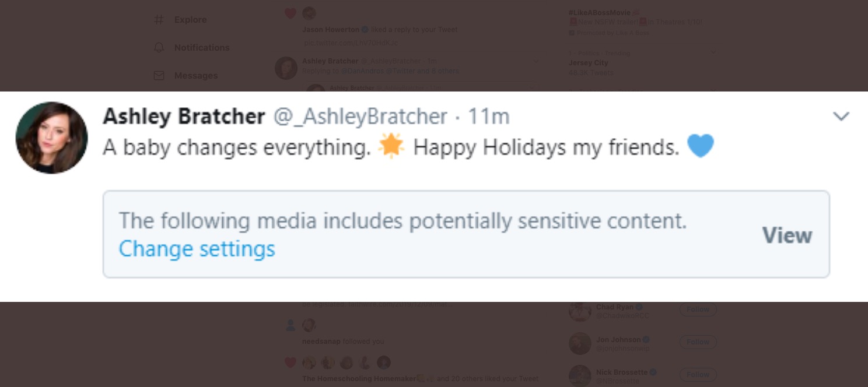Click the new-follower person icon beside needsanap
Screen dimensions: 868x387
click(290, 325)
